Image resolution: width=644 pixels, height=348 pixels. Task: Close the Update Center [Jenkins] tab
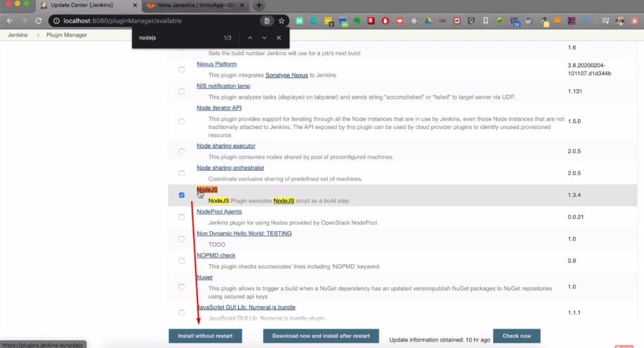(135, 5)
